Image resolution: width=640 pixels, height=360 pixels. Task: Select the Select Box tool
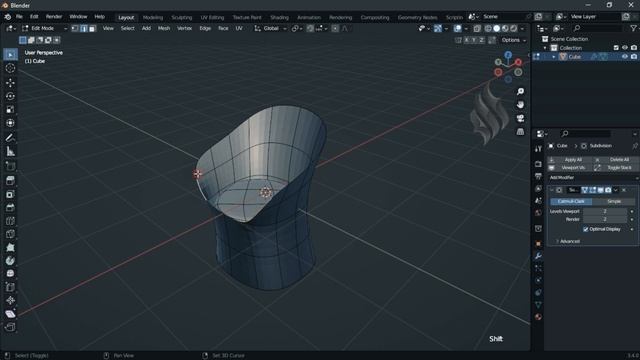11,54
